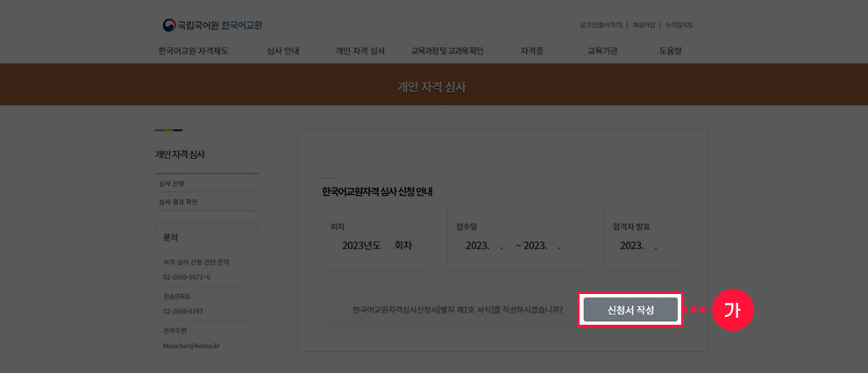Screen dimensions: 868x373
Task: Open the 교육기관 menu
Action: click(x=602, y=51)
